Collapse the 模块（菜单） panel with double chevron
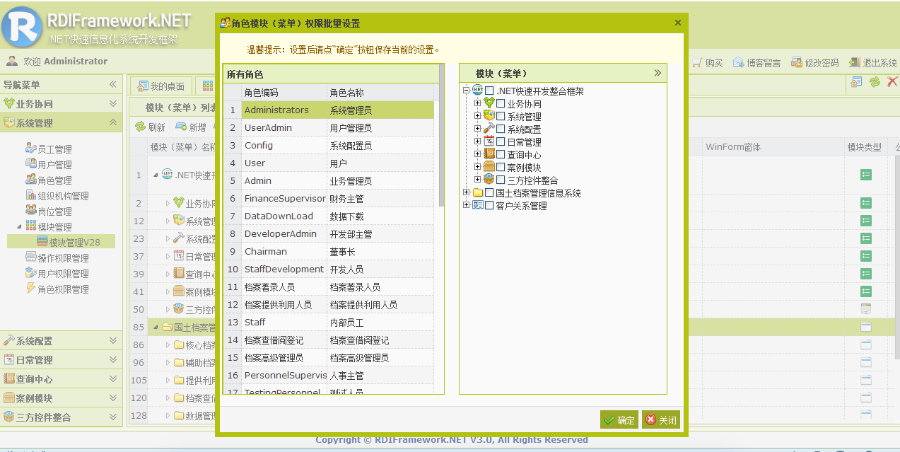The width and height of the screenshot is (900, 452). click(x=657, y=73)
